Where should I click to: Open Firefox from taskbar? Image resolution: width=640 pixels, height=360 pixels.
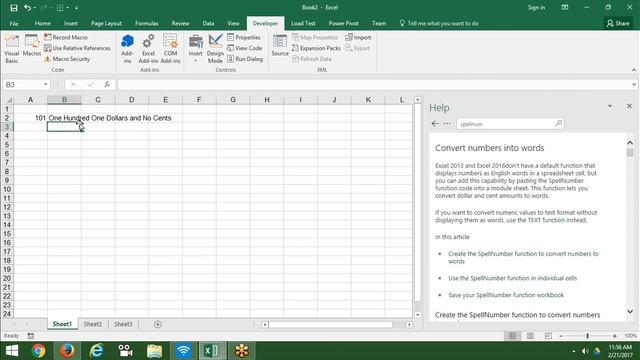point(67,351)
